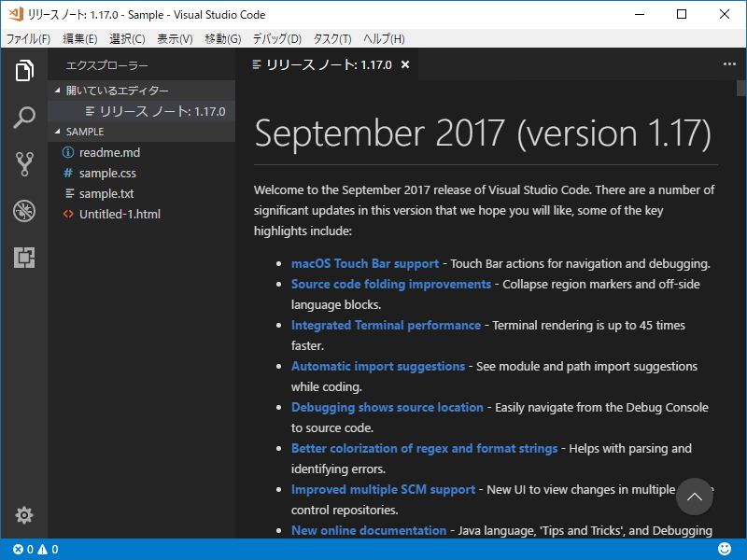747x560 pixels.
Task: Open the Explorer view in the activity bar
Action: pos(24,72)
